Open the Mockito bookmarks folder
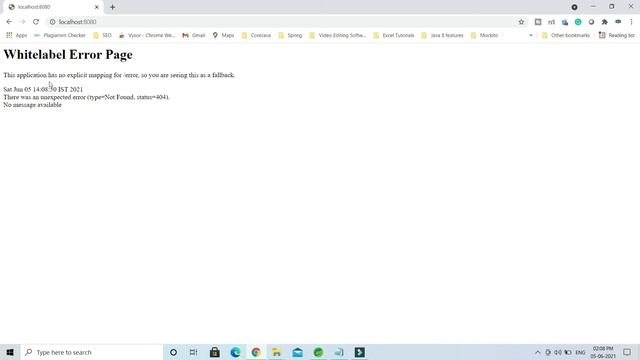The width and height of the screenshot is (640, 360). [x=484, y=36]
